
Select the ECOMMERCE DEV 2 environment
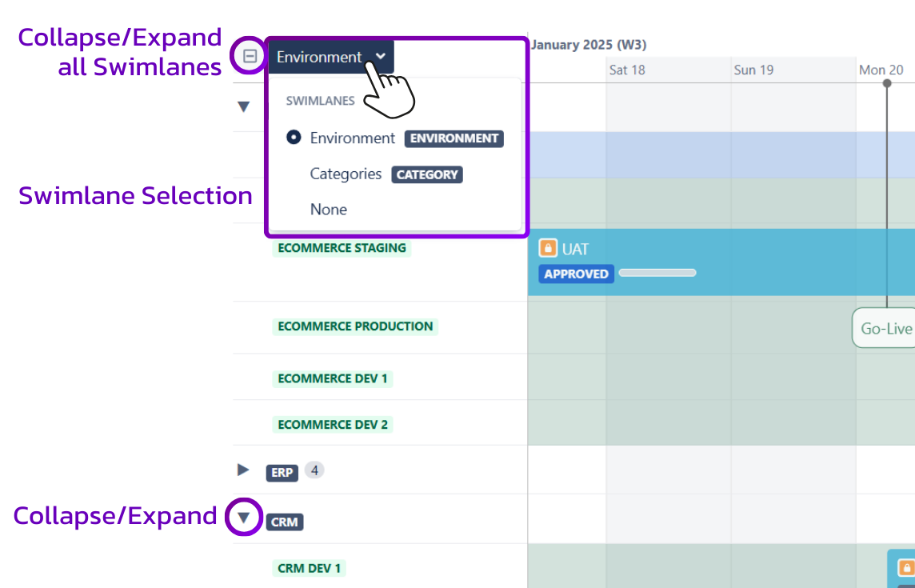pos(332,425)
